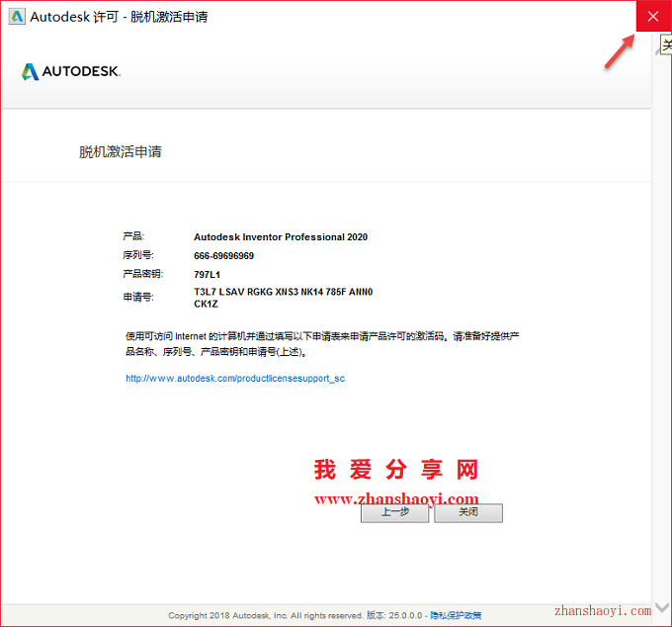The height and width of the screenshot is (627, 672).
Task: Select the serial number 666-69696969
Action: pyautogui.click(x=223, y=256)
